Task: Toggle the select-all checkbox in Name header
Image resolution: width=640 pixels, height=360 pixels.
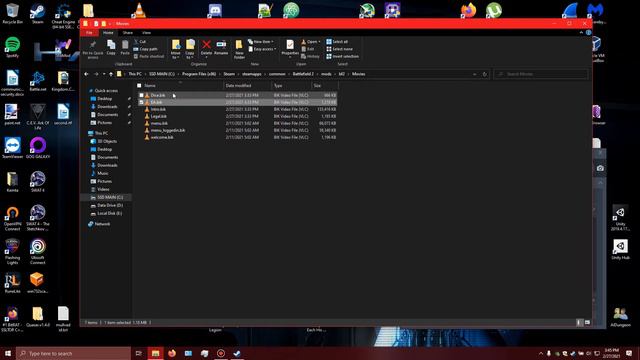Action: [x=139, y=86]
